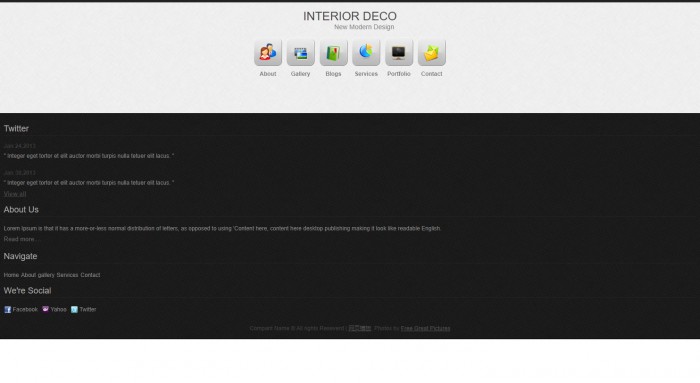The height and width of the screenshot is (383, 700).
Task: Click the Gallery text label under icon
Action: [300, 74]
